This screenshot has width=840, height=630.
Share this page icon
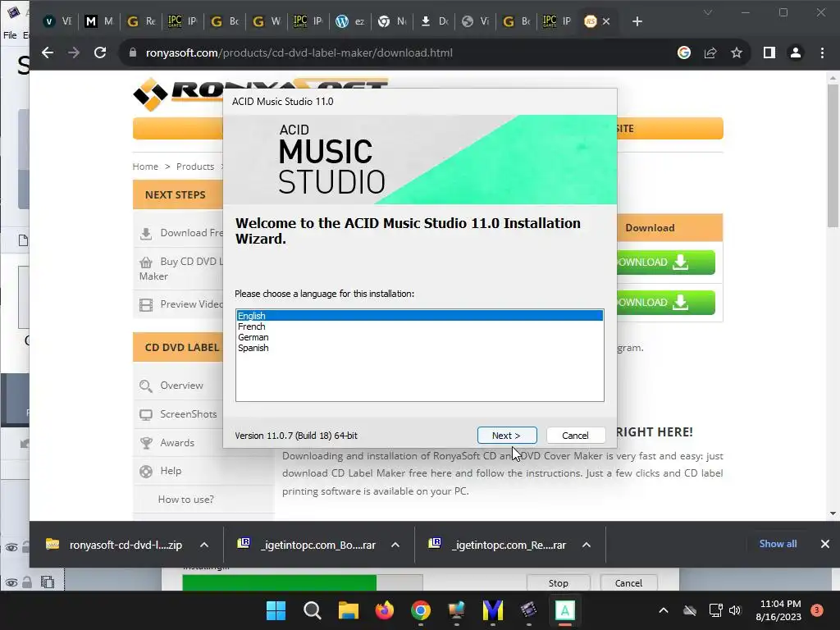tap(710, 52)
